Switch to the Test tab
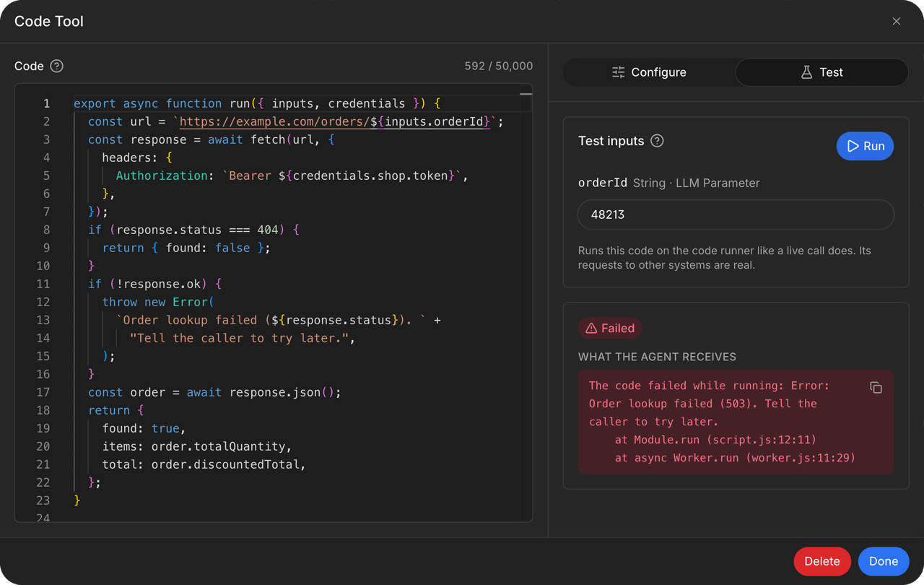Viewport: 924px width, 585px height. (821, 72)
